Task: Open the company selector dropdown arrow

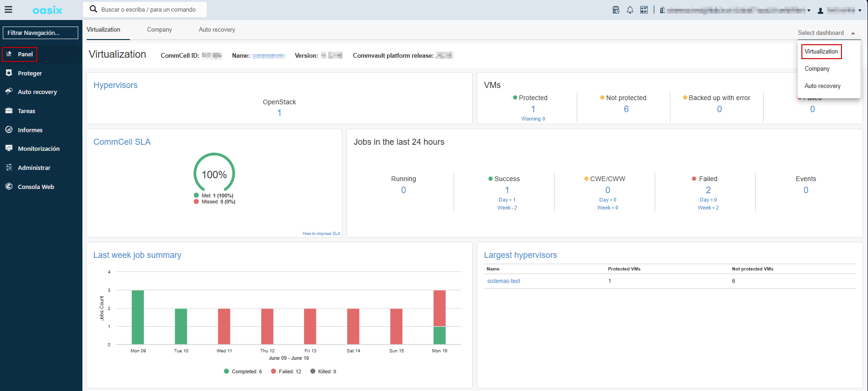Action: [809, 10]
